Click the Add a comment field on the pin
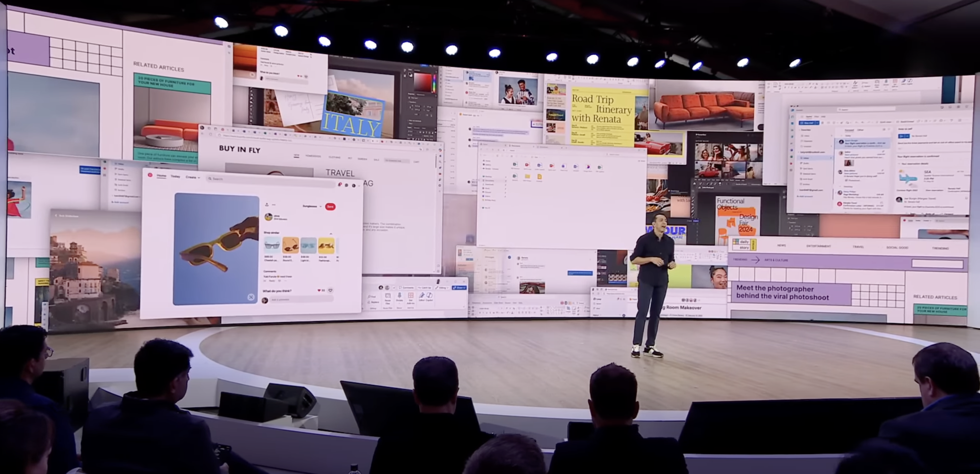The height and width of the screenshot is (474, 980). tap(302, 299)
